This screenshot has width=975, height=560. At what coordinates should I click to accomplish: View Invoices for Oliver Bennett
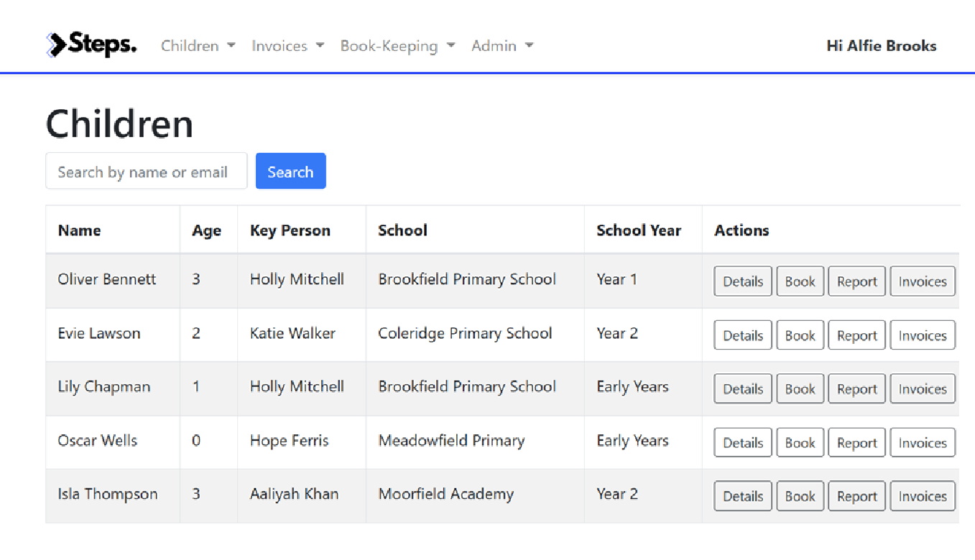click(922, 281)
